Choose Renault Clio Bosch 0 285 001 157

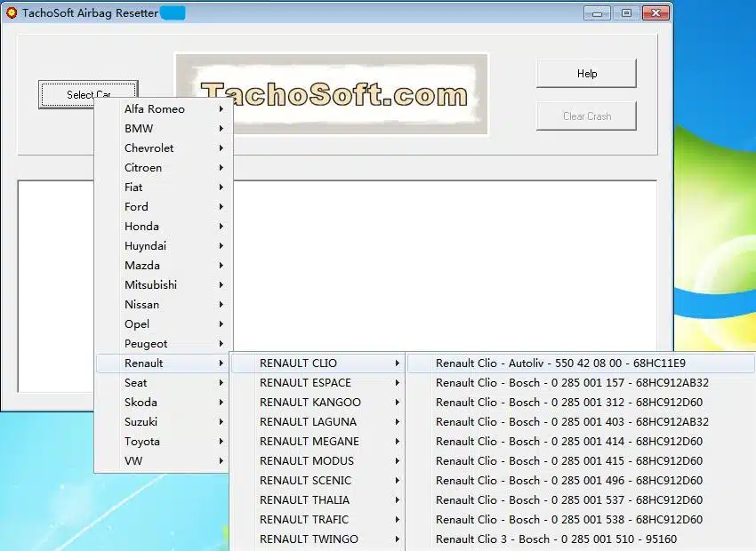(x=572, y=383)
